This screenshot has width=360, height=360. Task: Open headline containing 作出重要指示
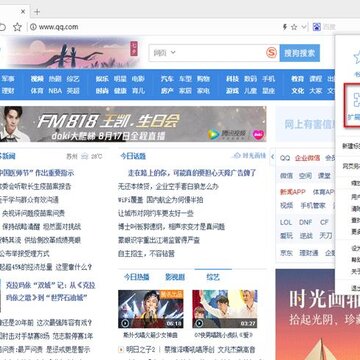point(37,173)
